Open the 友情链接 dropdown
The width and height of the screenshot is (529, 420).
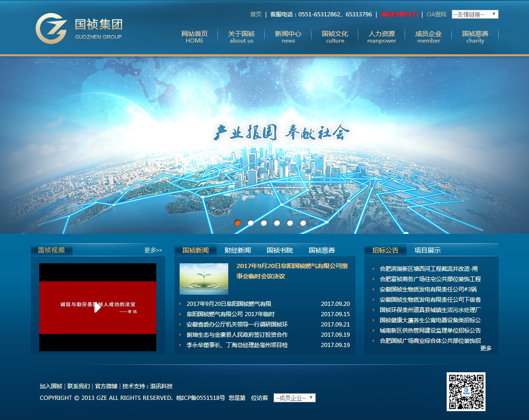click(475, 14)
